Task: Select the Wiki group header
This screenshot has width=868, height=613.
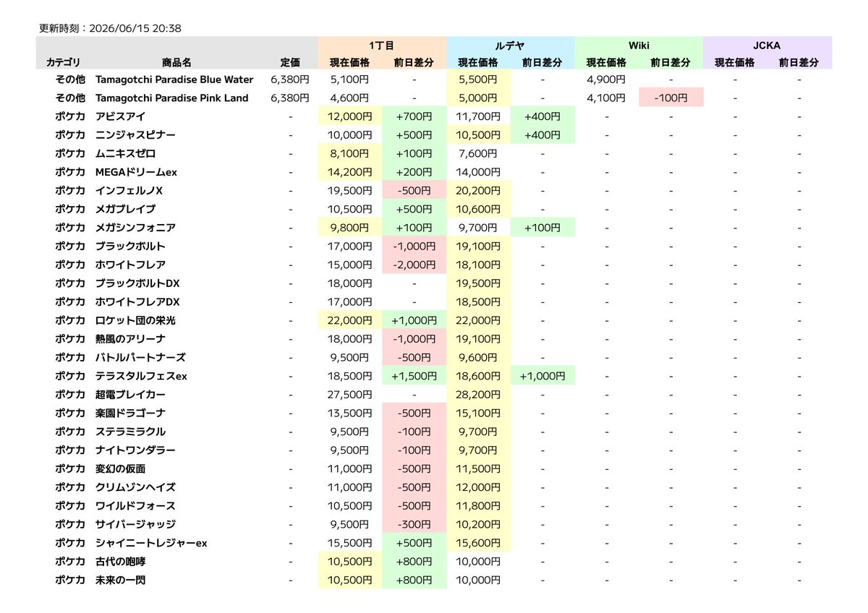Action: tap(639, 45)
